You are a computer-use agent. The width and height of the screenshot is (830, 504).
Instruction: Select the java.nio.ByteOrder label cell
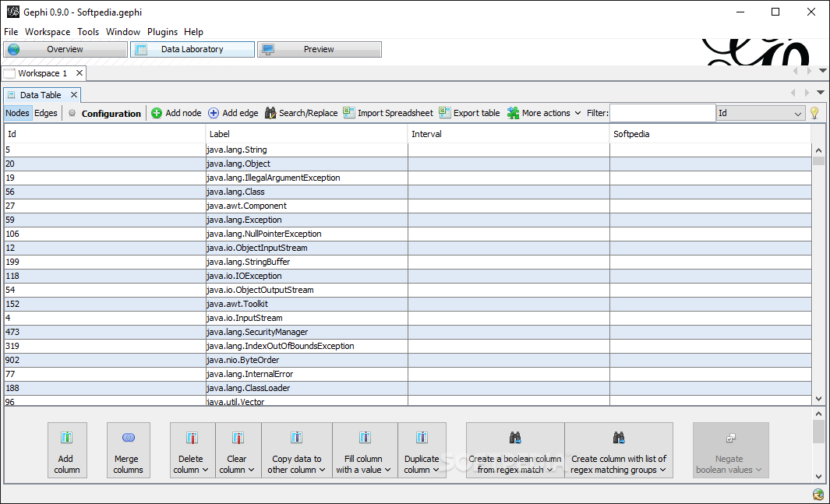pyautogui.click(x=306, y=360)
